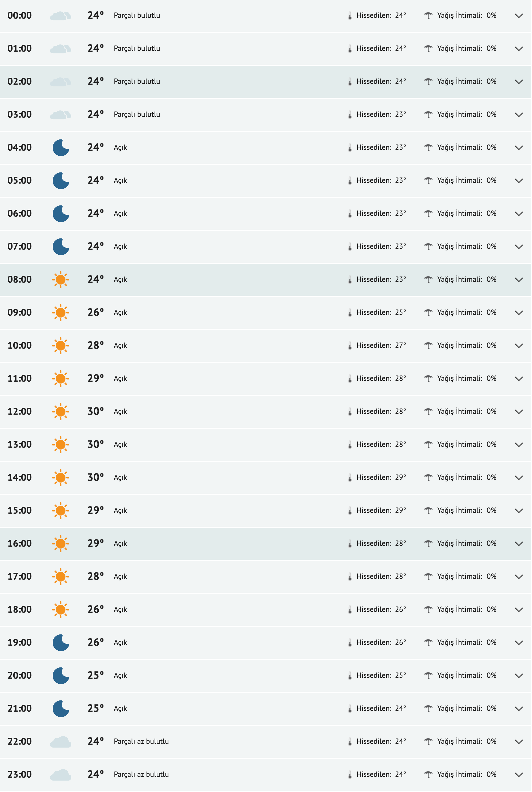Click the 30° temperature at 14:00
Image resolution: width=532 pixels, height=792 pixels.
point(95,478)
